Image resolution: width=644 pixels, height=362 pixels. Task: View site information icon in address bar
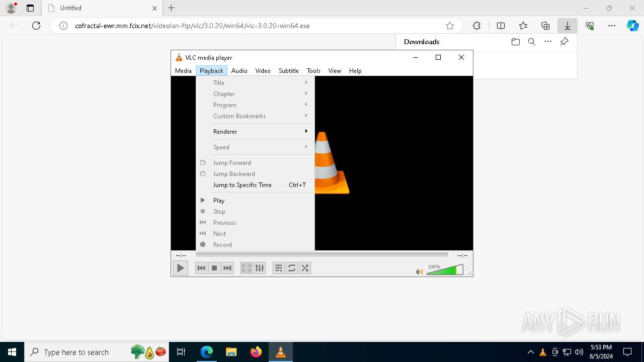63,26
